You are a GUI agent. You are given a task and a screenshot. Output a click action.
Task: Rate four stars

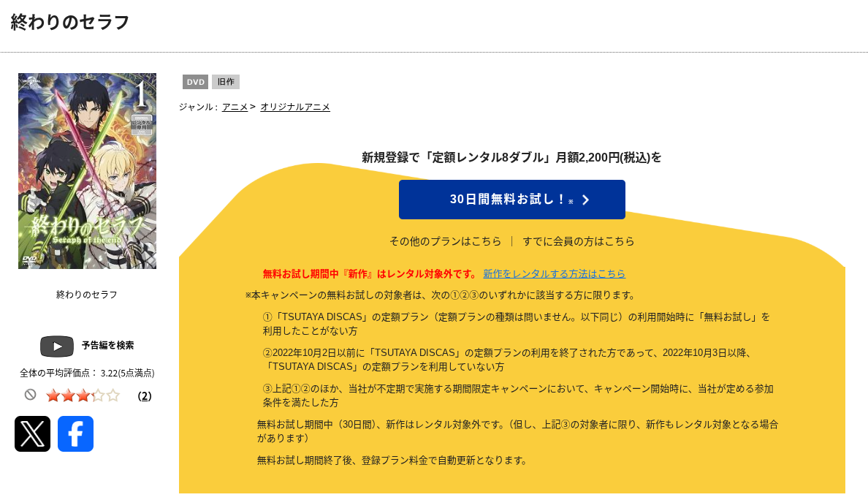pyautogui.click(x=98, y=395)
